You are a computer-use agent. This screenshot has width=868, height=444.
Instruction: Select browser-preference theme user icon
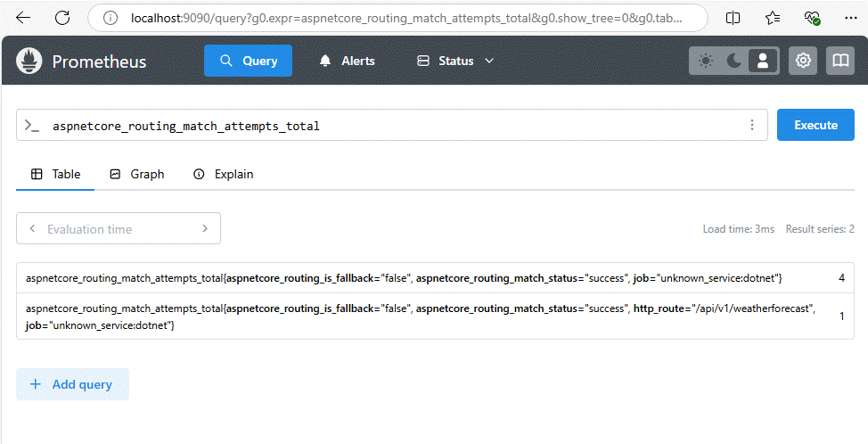(763, 61)
